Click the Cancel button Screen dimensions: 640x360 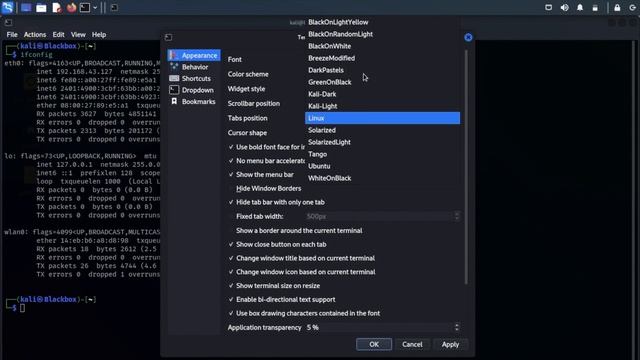point(412,344)
